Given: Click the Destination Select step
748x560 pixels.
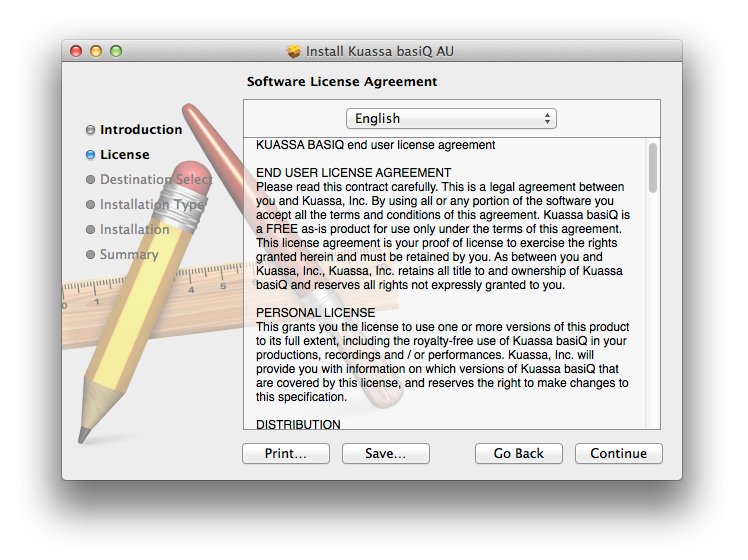Looking at the screenshot, I should pyautogui.click(x=156, y=179).
